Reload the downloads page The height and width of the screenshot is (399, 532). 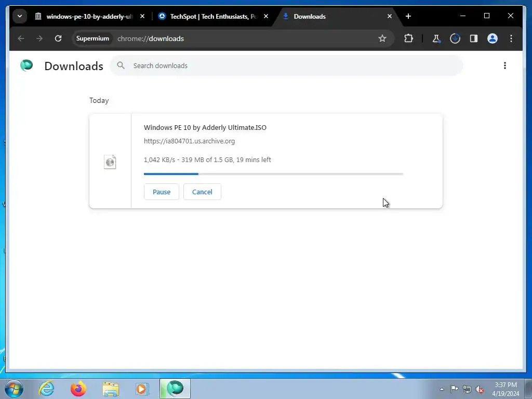pos(58,38)
